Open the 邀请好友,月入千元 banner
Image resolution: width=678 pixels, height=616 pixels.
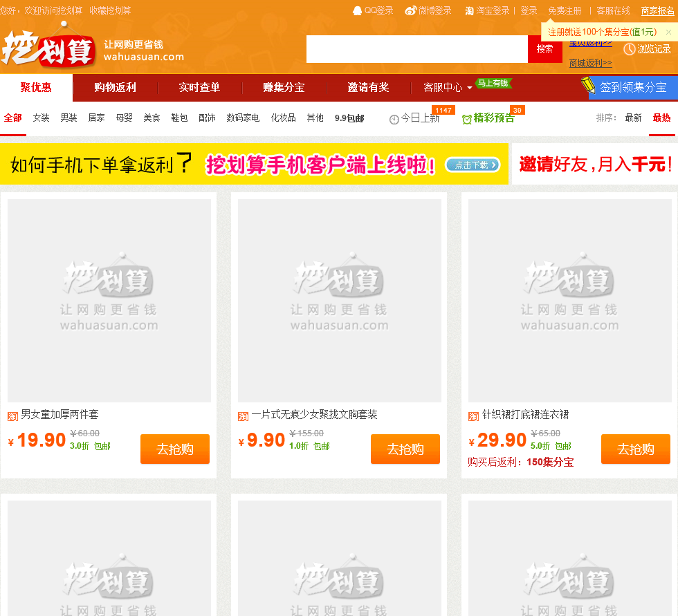[595, 164]
